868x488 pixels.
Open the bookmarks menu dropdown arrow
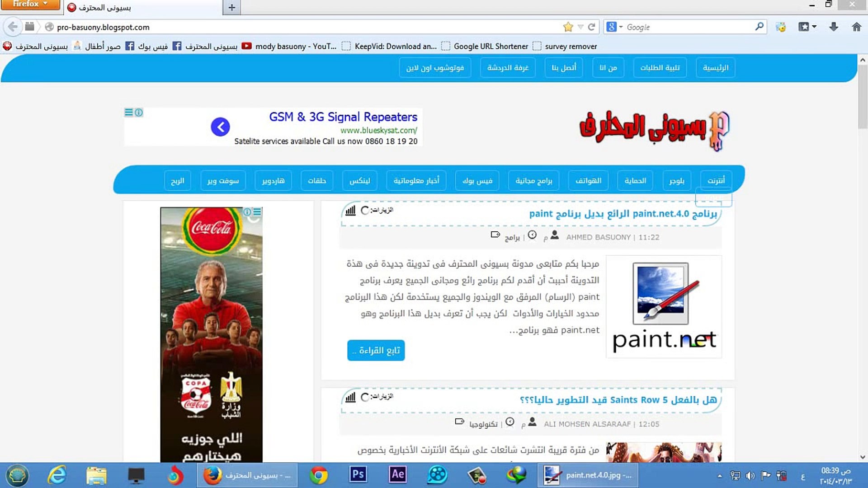[x=814, y=27]
